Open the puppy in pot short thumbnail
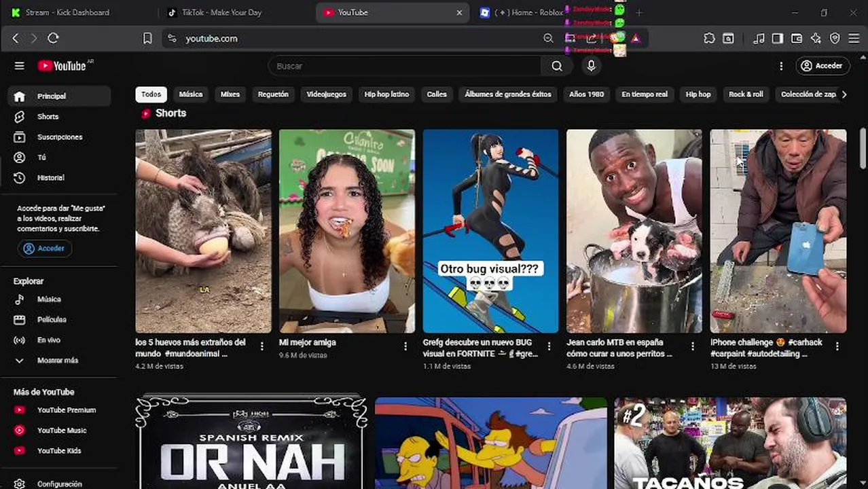The image size is (868, 489). (634, 231)
